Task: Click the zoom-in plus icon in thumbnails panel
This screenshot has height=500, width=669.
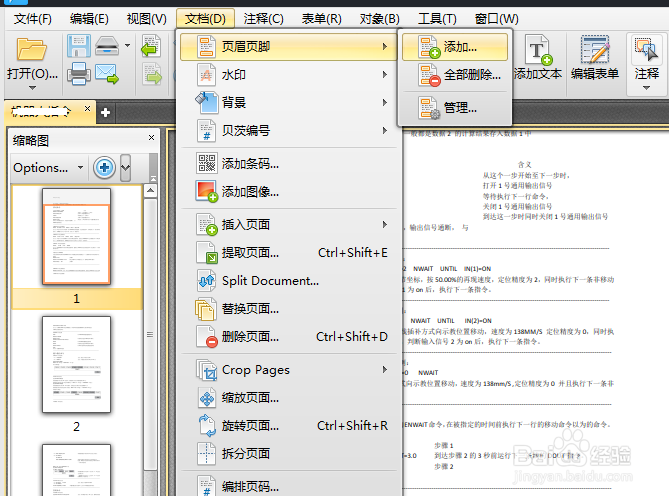Action: 105,168
